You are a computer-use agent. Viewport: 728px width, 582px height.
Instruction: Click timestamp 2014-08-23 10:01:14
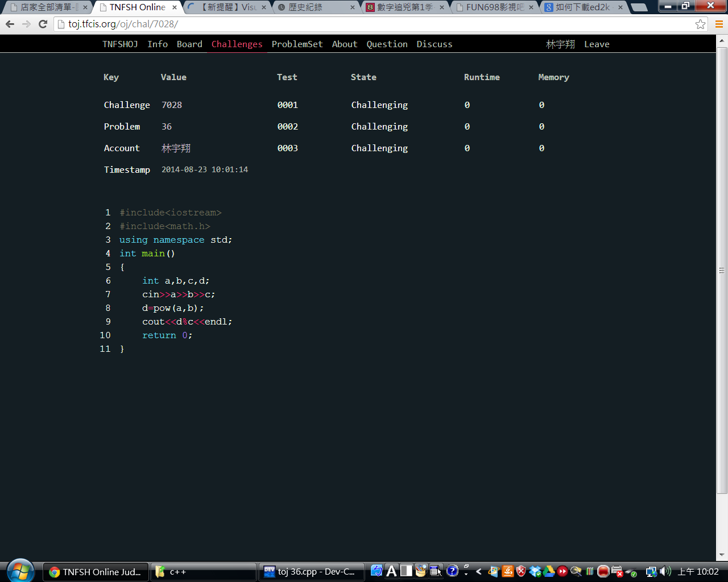click(205, 170)
